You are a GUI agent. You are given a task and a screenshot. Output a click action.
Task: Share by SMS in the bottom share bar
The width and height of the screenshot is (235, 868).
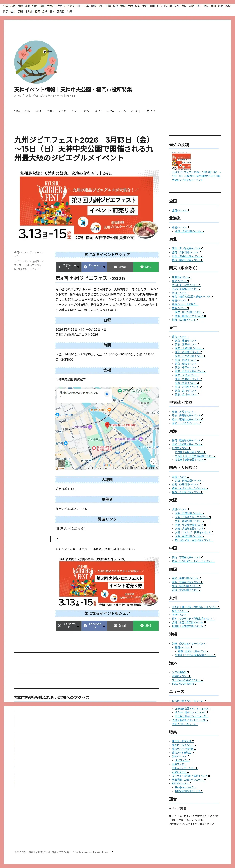pos(146,625)
